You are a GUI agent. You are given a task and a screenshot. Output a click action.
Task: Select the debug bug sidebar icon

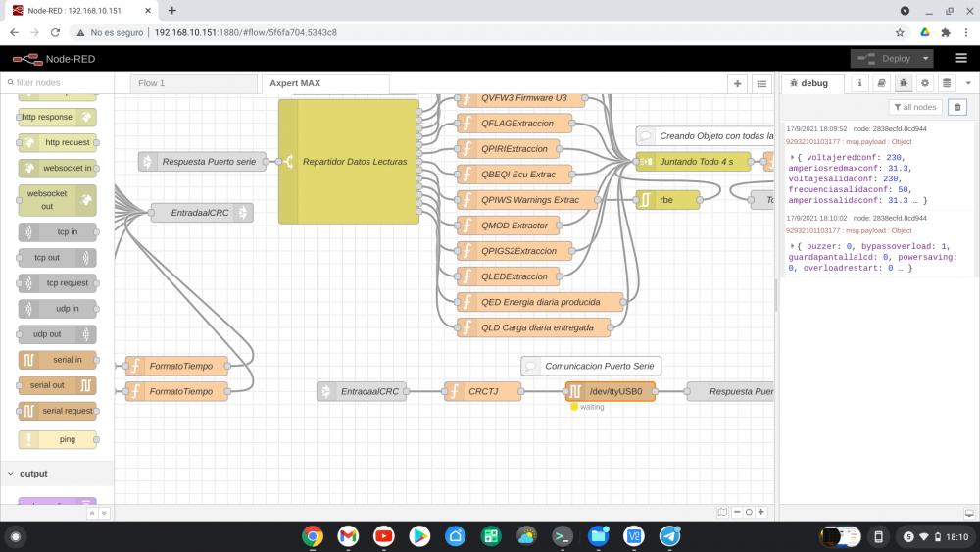tap(904, 83)
